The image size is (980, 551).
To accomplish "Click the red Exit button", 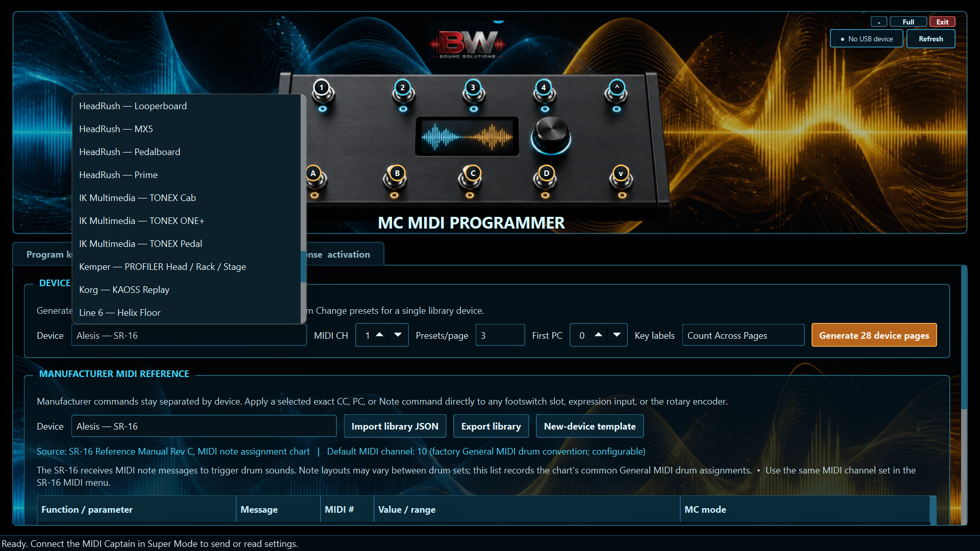I will [942, 22].
